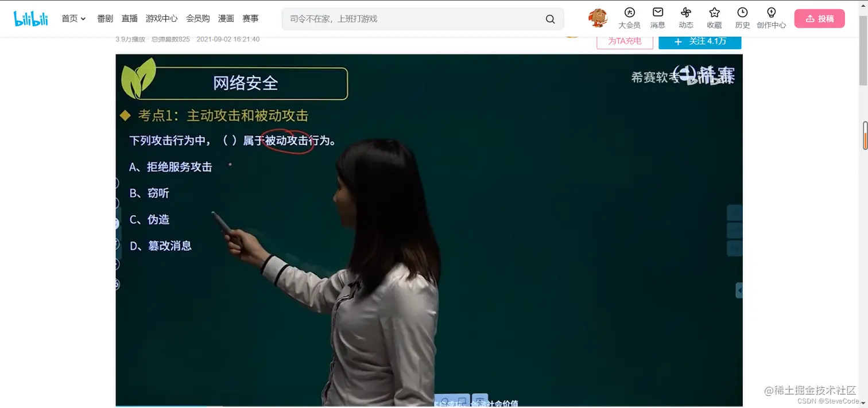This screenshot has height=408, width=868.
Task: Expand the 首页 dropdown menu
Action: [73, 18]
